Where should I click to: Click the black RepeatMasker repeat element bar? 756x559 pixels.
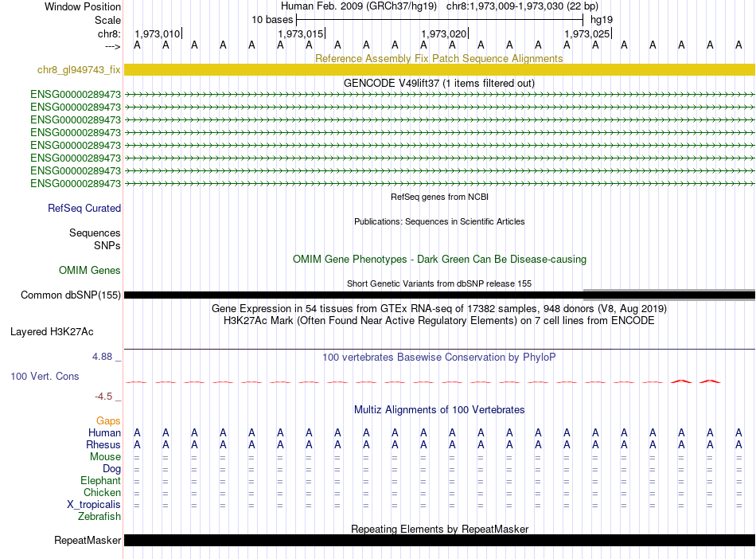click(439, 540)
